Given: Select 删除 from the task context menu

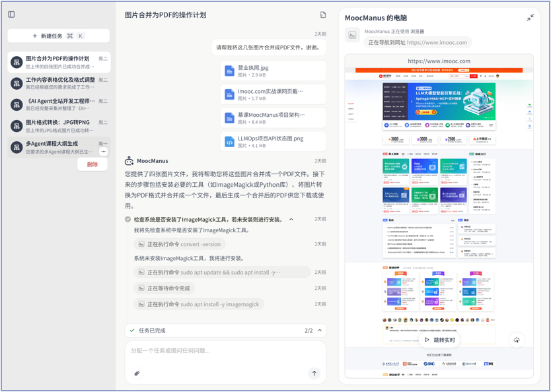Looking at the screenshot, I should point(92,164).
